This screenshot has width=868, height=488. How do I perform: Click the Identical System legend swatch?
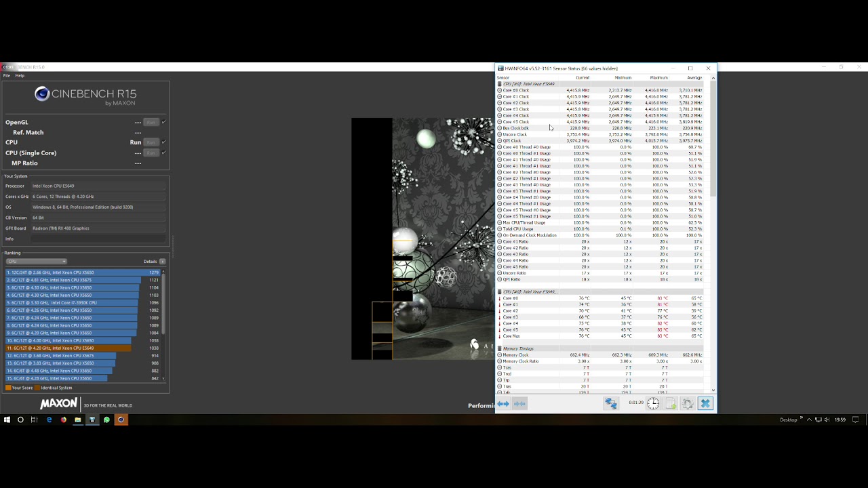(x=38, y=388)
